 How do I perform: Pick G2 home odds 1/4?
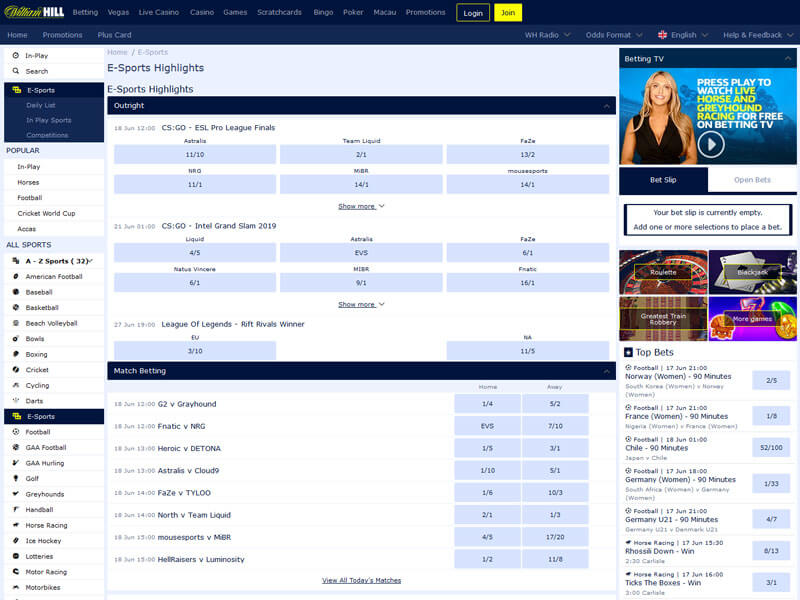(x=487, y=404)
